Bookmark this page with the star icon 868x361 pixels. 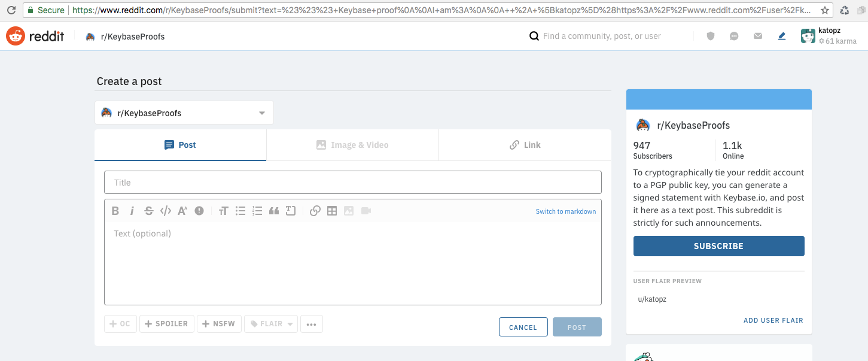point(825,10)
